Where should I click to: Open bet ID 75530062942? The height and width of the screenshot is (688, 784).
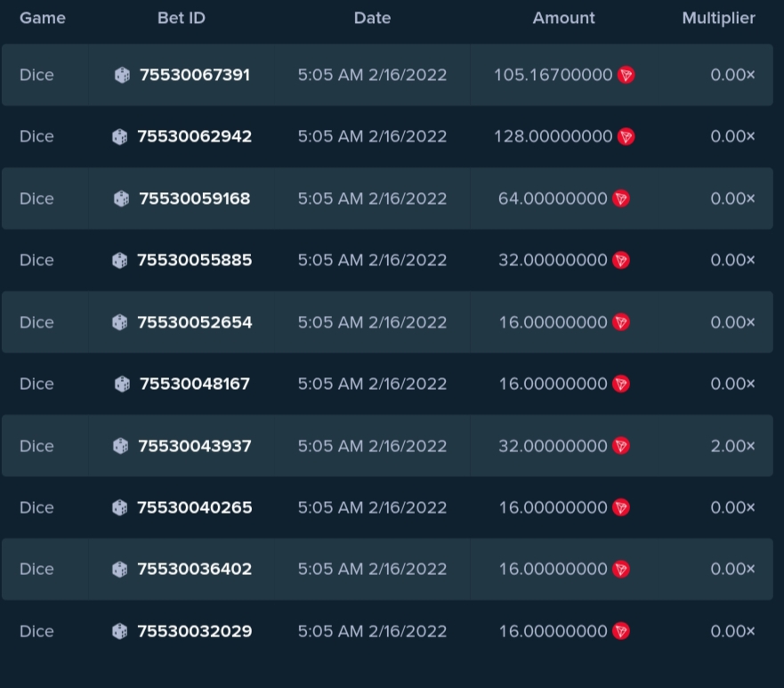[195, 136]
